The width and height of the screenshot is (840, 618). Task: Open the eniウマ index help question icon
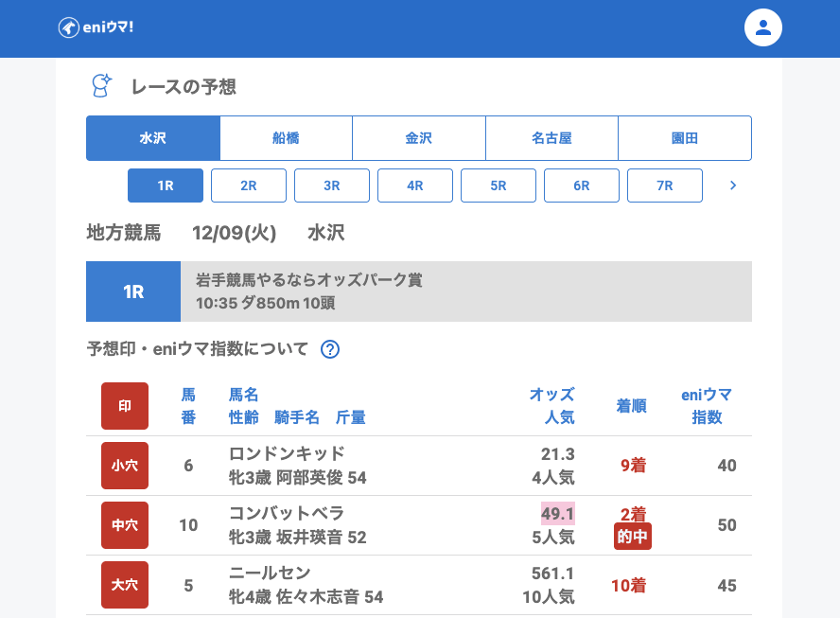coord(330,349)
